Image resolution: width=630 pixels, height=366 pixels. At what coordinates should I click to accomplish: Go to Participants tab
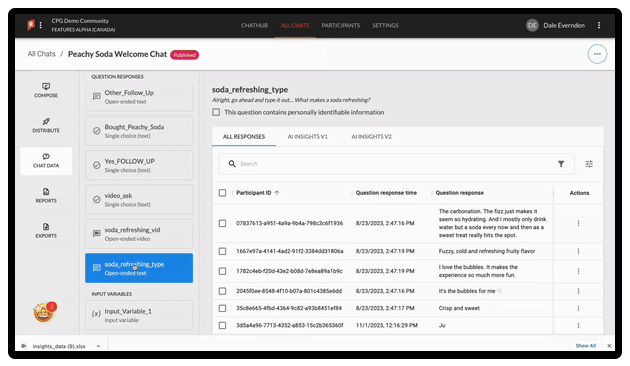(341, 25)
